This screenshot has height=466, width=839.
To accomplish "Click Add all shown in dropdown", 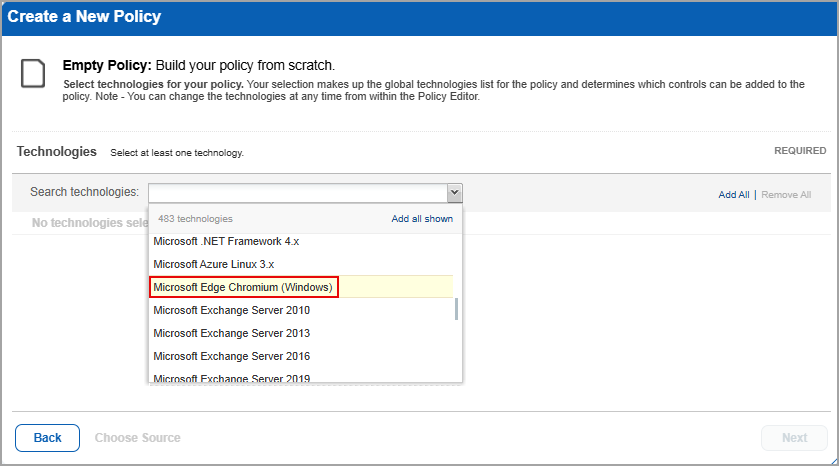I will pyautogui.click(x=421, y=219).
